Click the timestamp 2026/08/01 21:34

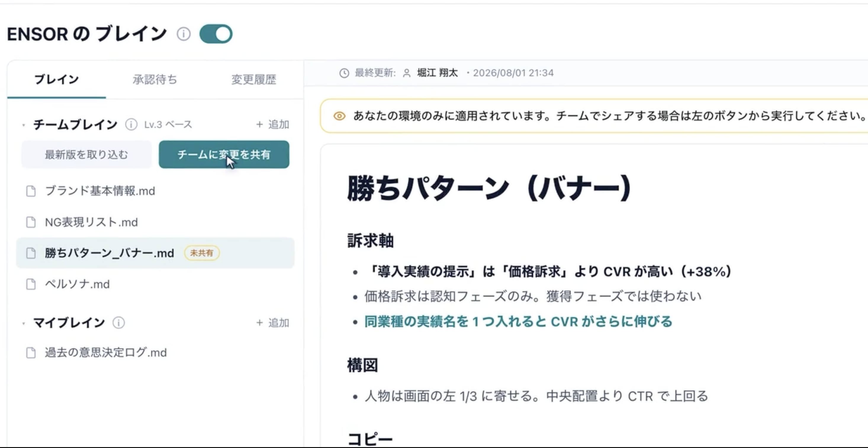(513, 73)
